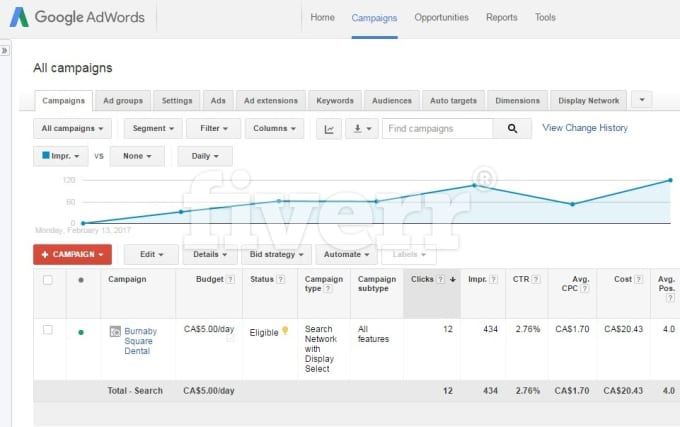Select Campaigns in top navigation
The image size is (680, 427).
click(x=374, y=18)
